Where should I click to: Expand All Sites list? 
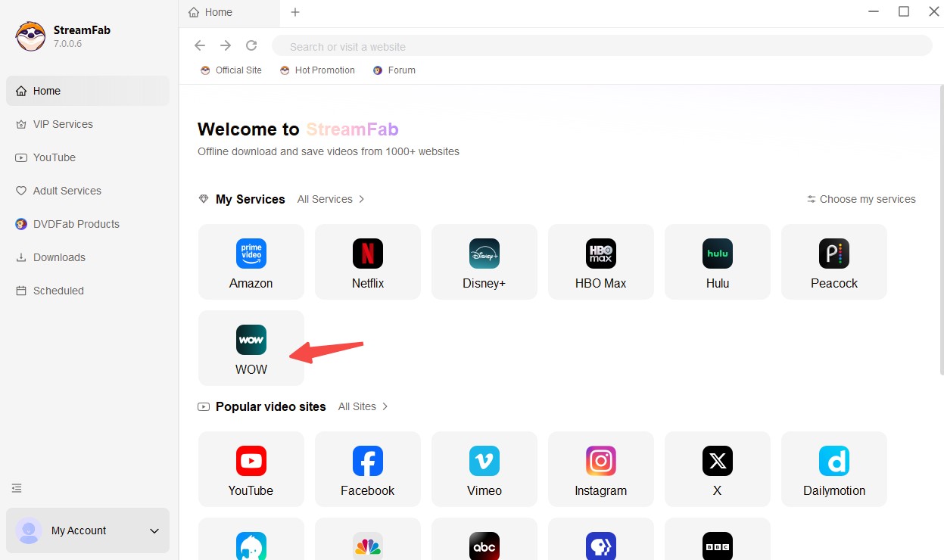point(363,406)
